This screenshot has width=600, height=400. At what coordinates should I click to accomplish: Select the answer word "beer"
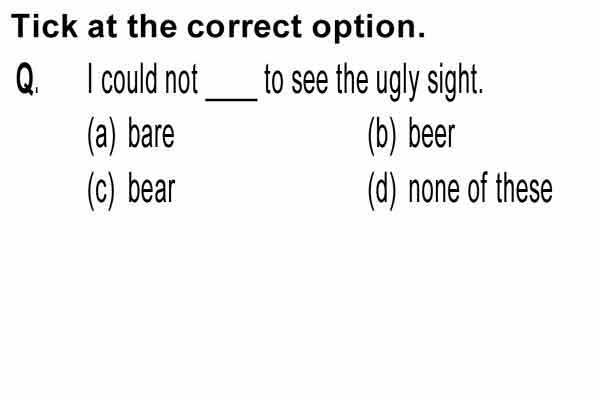point(432,134)
